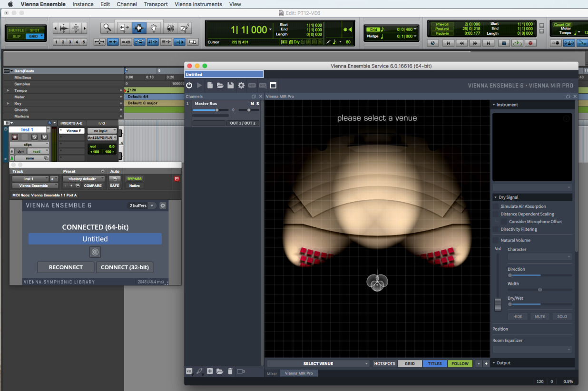Save project with the floppy disk icon

point(231,85)
